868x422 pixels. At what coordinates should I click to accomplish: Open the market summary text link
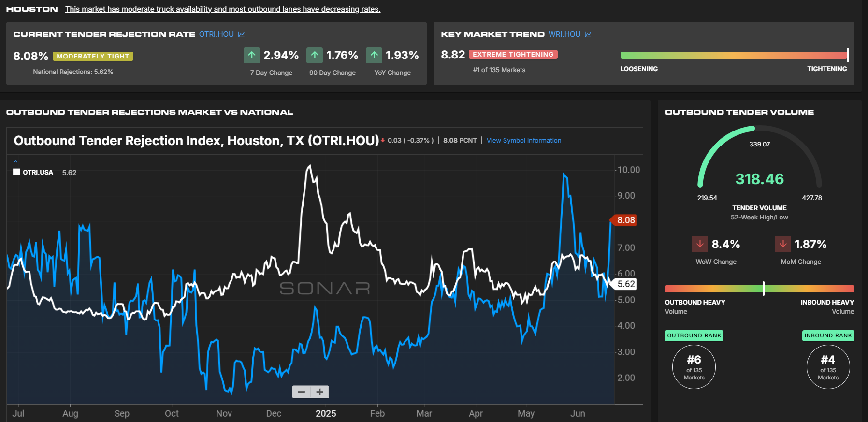(x=223, y=9)
